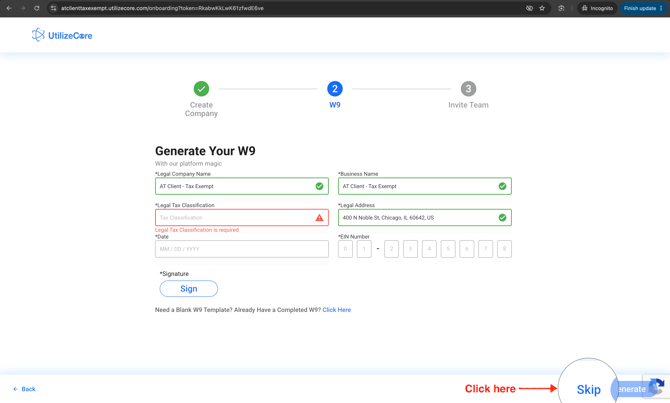Reload the page with refresh icon
This screenshot has height=403, width=670.
[x=37, y=8]
